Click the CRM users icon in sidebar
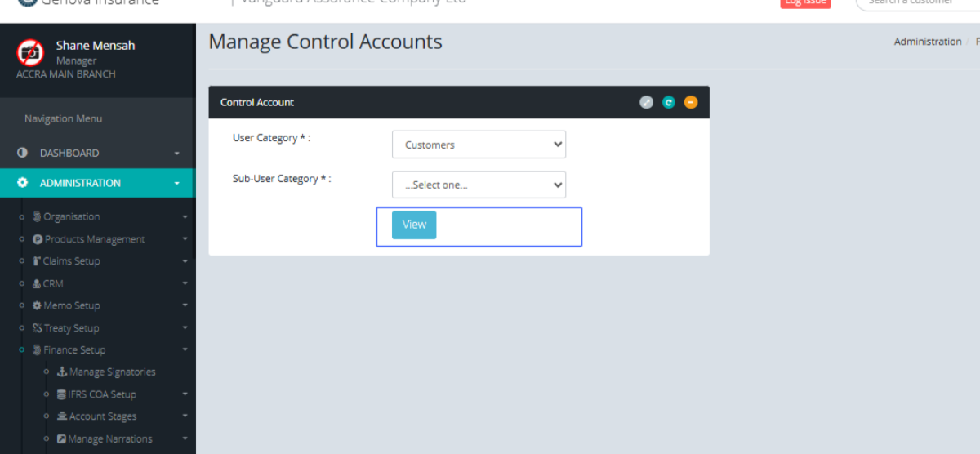This screenshot has width=980, height=454. click(x=37, y=283)
